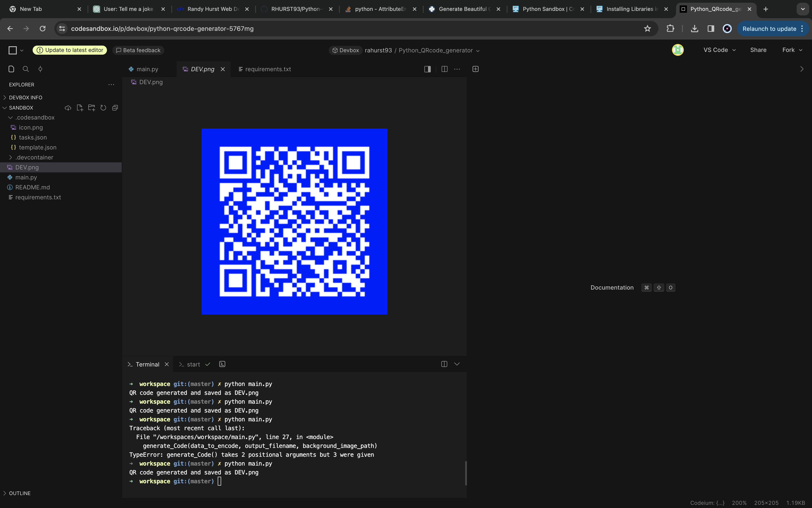Open the VS Code dropdown
This screenshot has width=812, height=508.
[x=719, y=50]
